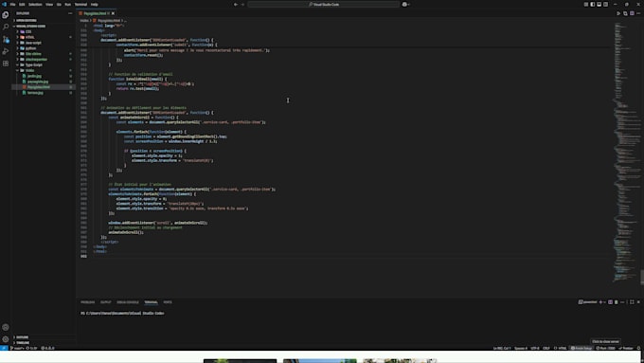The width and height of the screenshot is (644, 363).
Task: Switch to the Debug Console tab
Action: point(128,302)
